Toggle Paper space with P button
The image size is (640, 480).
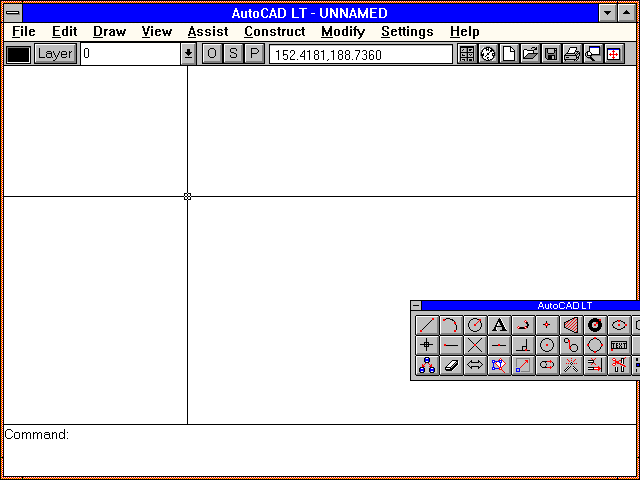click(255, 54)
